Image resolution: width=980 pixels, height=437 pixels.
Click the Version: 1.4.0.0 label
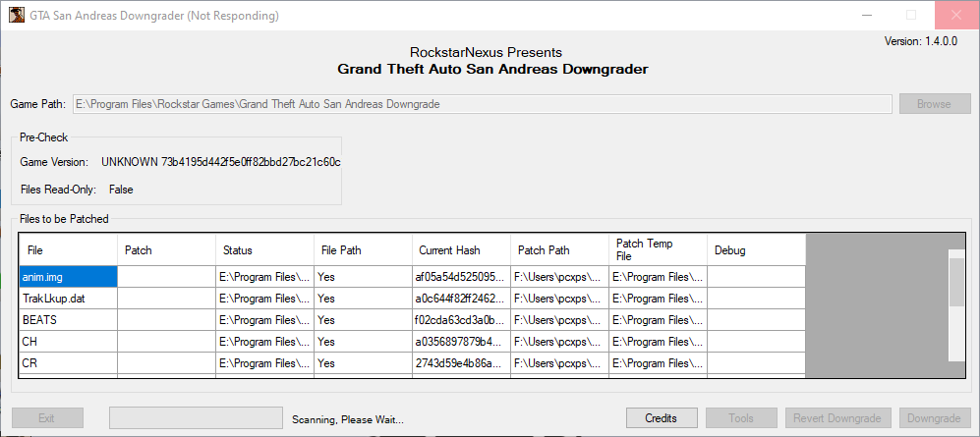pyautogui.click(x=921, y=41)
